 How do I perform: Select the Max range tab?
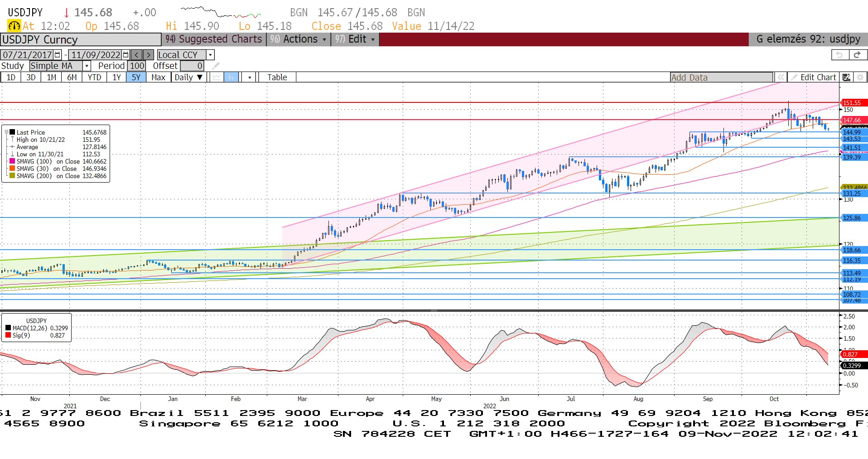tap(158, 77)
